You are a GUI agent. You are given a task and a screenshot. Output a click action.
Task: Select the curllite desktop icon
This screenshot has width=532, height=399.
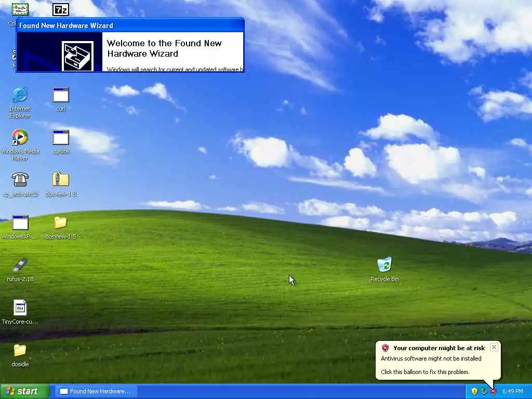pyautogui.click(x=61, y=137)
